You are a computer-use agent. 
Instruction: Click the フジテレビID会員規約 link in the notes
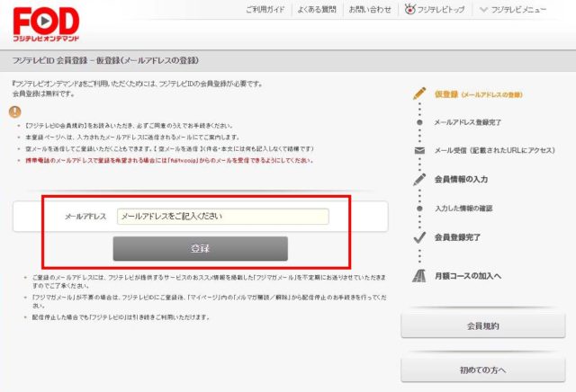(55, 126)
